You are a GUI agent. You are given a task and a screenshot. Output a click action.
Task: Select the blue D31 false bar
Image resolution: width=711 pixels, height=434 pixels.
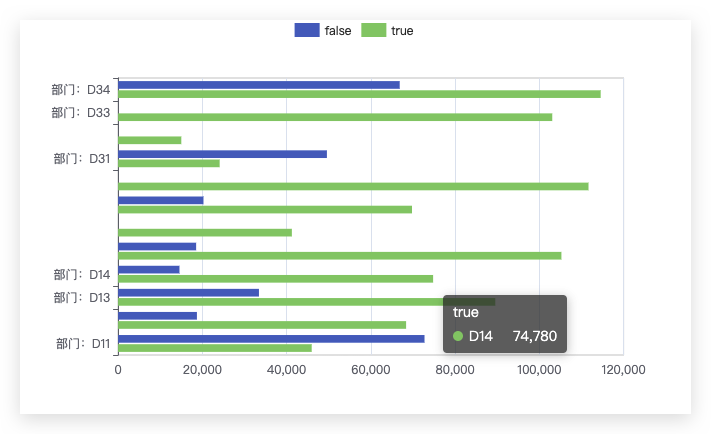tap(223, 154)
